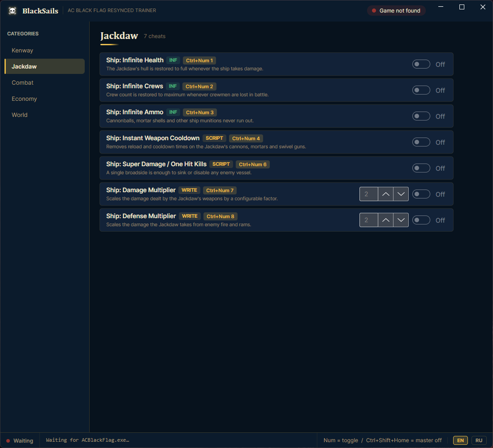
Task: Click the Waiting status indicator
Action: [20, 441]
